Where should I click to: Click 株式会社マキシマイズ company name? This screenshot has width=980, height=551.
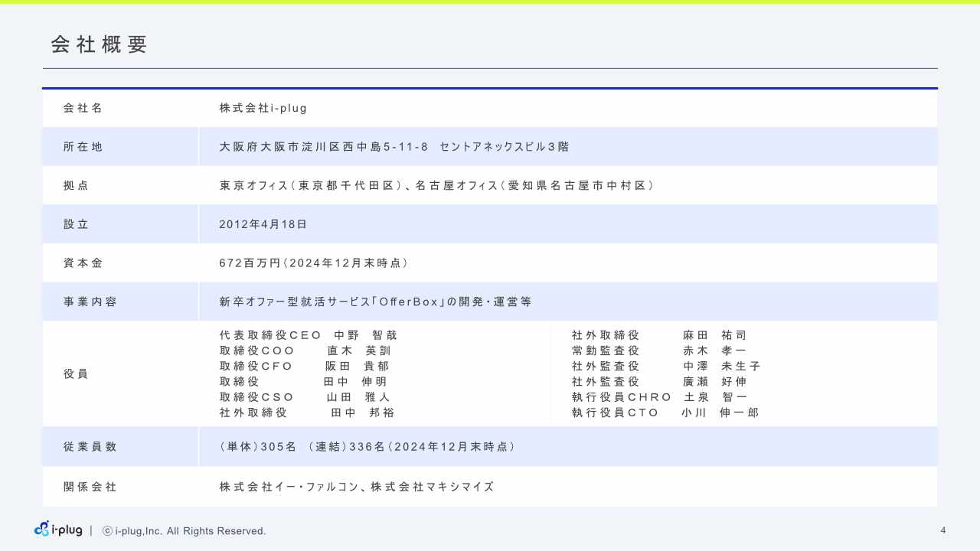(x=435, y=486)
